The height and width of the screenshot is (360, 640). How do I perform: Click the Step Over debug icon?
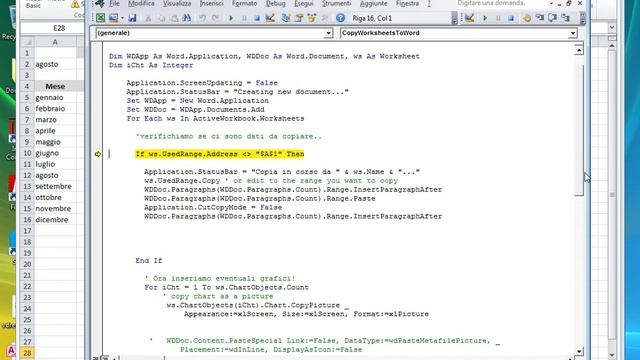(x=552, y=18)
